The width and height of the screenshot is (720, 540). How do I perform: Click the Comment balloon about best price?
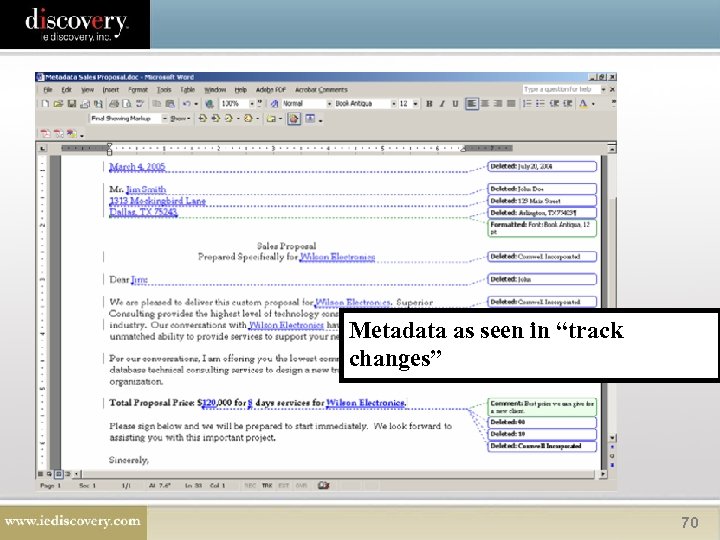point(542,407)
